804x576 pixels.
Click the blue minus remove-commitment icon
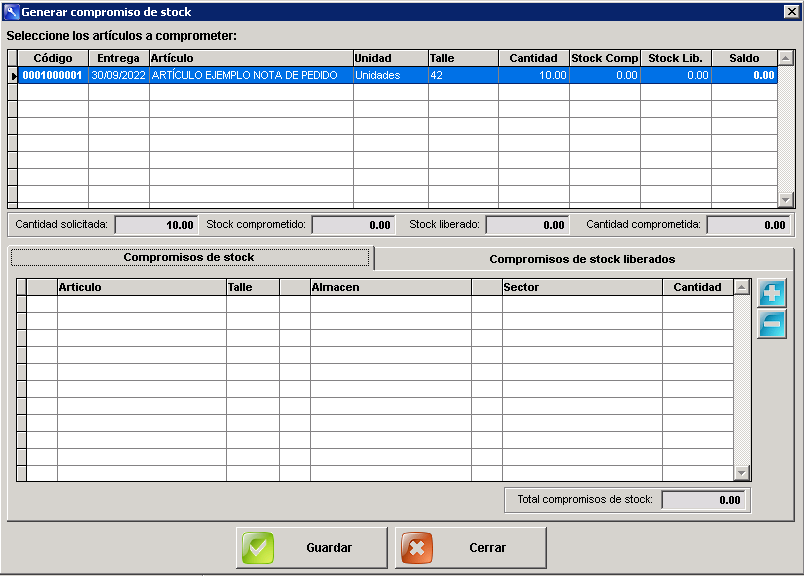[x=772, y=324]
